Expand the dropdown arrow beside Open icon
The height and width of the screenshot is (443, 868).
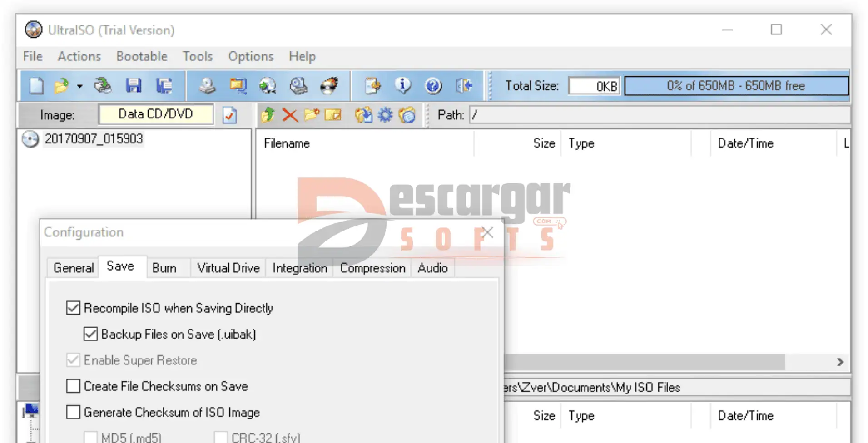pyautogui.click(x=80, y=86)
